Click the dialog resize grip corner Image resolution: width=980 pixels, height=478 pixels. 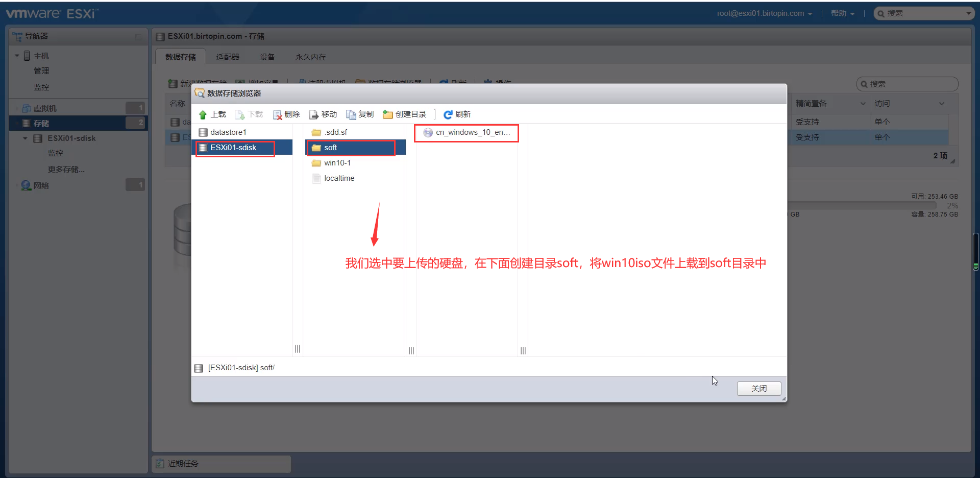[784, 399]
